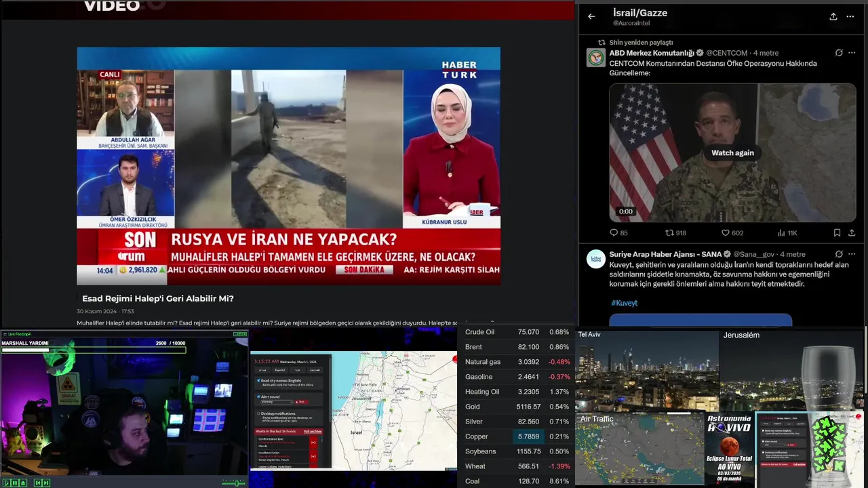Reply to the CENTCOM tweet (85 replies)
The width and height of the screenshot is (868, 488).
click(x=618, y=232)
